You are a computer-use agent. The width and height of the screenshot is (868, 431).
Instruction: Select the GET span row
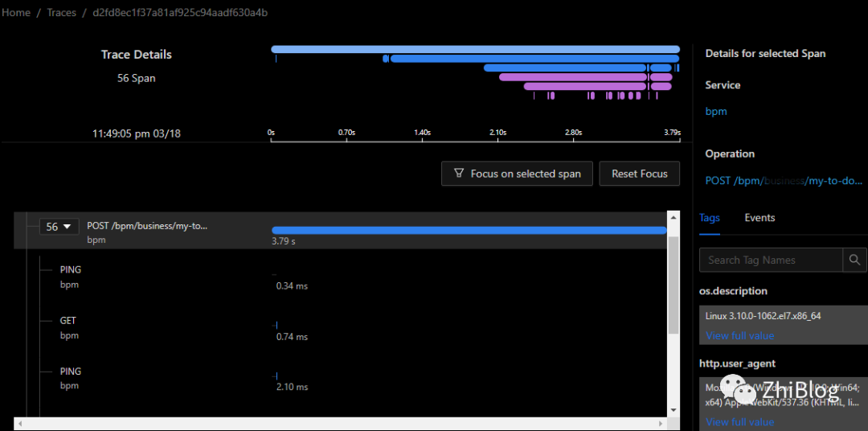point(340,328)
